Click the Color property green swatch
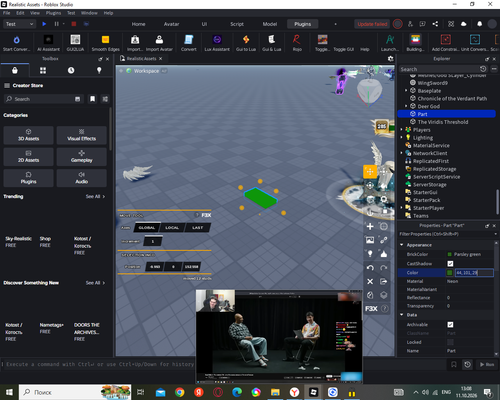 pyautogui.click(x=450, y=273)
